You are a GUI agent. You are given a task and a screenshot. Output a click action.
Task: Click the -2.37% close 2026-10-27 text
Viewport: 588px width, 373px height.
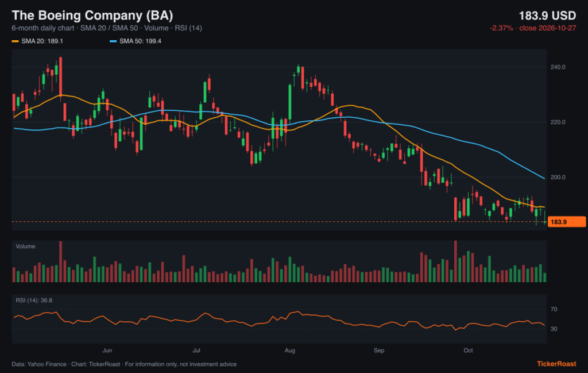tap(532, 28)
